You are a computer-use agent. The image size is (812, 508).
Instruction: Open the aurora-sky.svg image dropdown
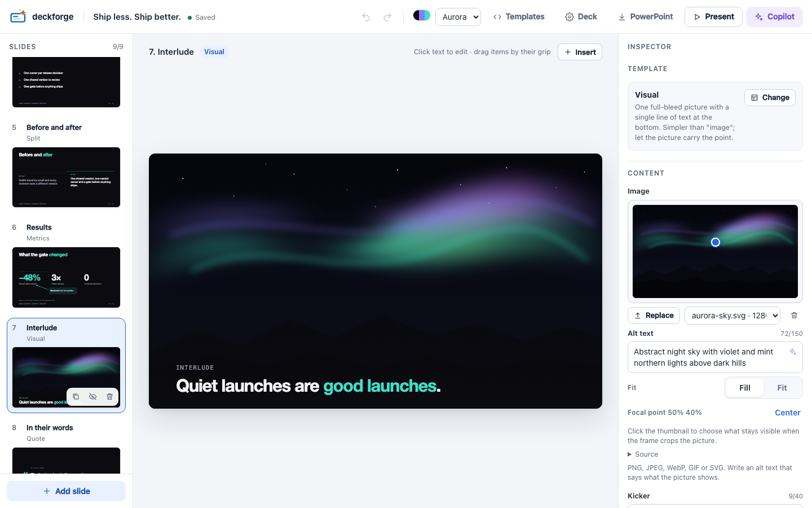(732, 316)
